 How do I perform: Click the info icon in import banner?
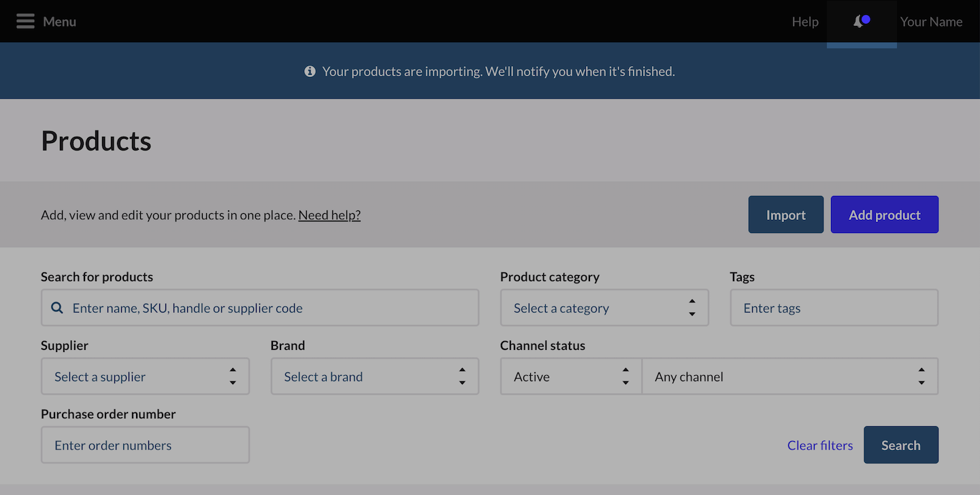tap(310, 71)
